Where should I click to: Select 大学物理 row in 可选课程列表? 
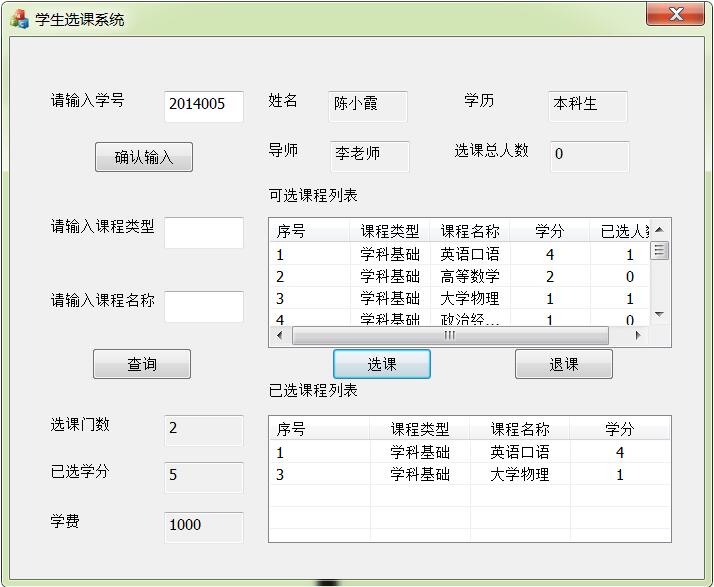point(459,298)
